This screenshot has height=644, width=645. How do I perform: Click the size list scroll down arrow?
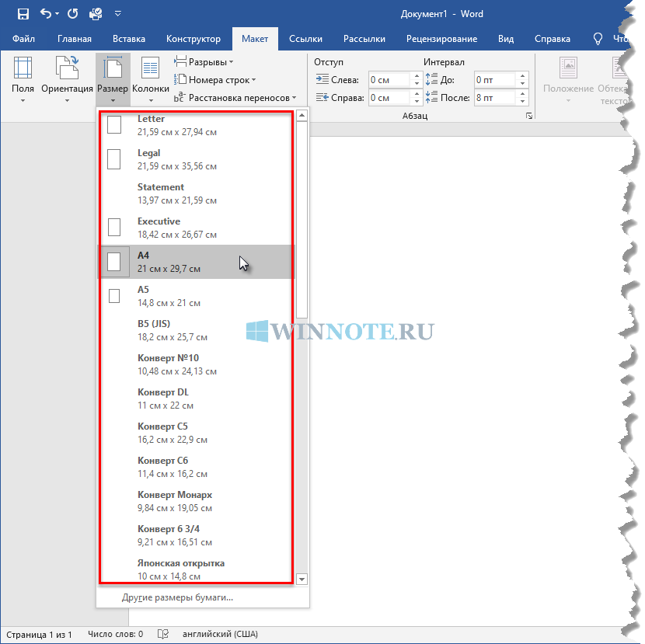[302, 580]
